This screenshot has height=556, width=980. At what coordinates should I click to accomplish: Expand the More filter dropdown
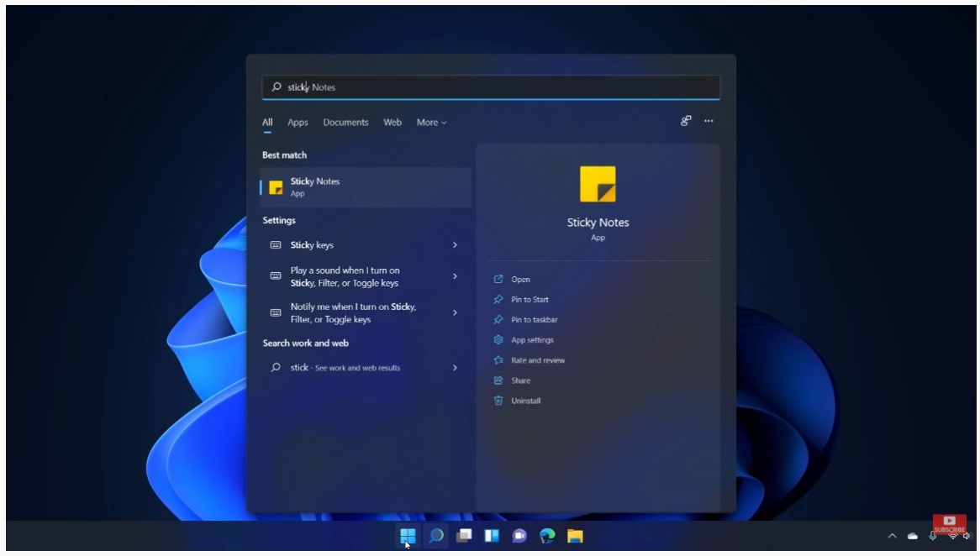pos(430,123)
